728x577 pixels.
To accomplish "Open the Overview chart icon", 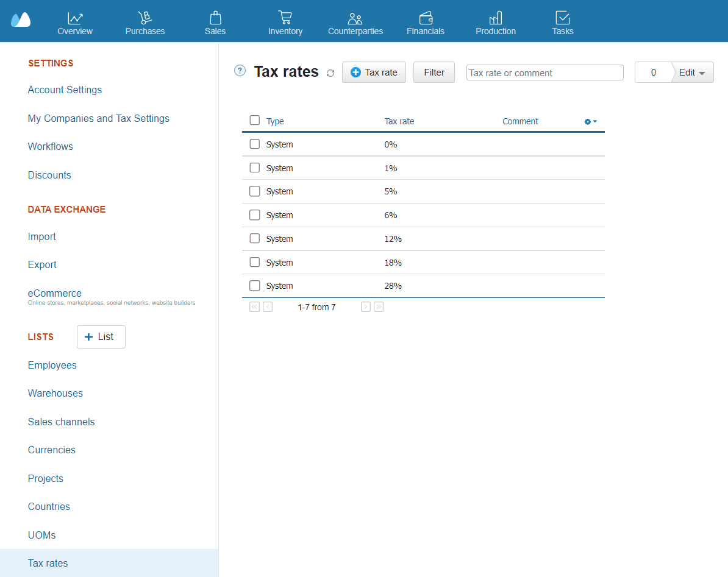I will click(75, 18).
